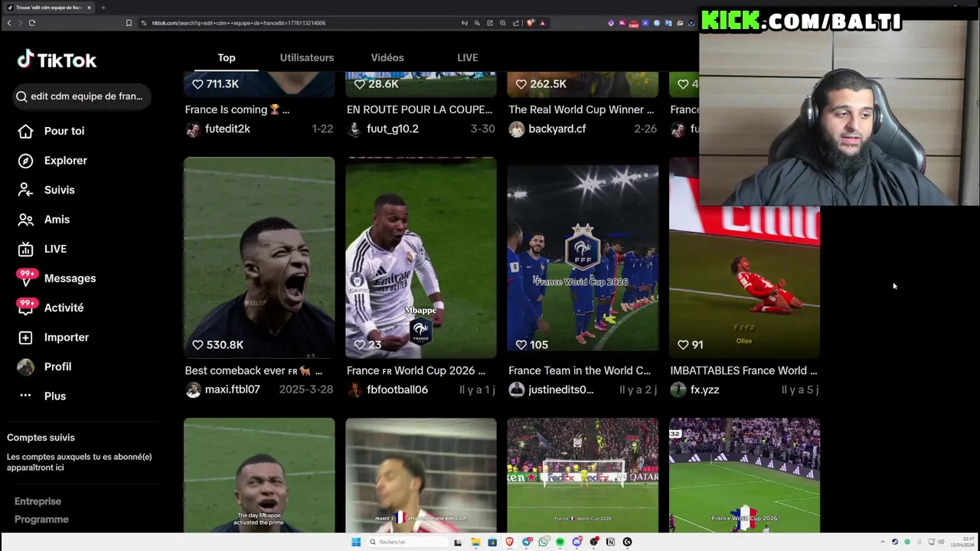Open the fuut_g10.2 profile link
The height and width of the screenshot is (551, 980).
pos(393,129)
